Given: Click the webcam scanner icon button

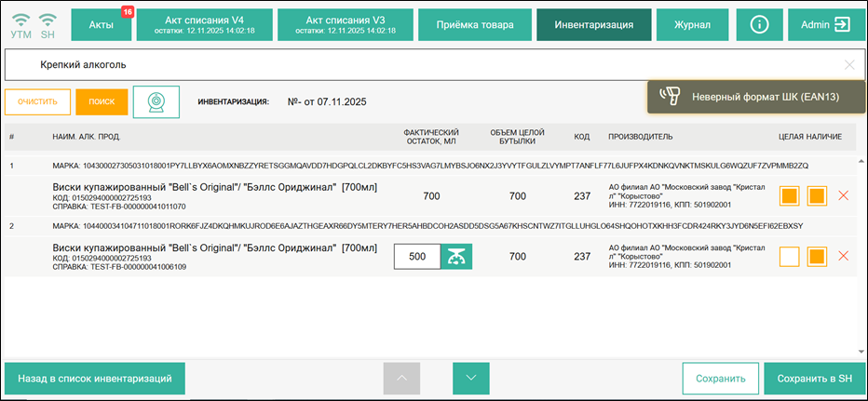Looking at the screenshot, I should 156,101.
